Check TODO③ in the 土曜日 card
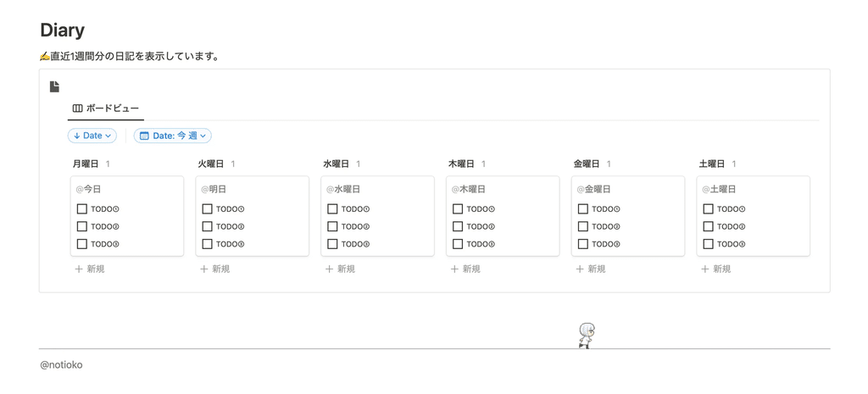 click(708, 243)
